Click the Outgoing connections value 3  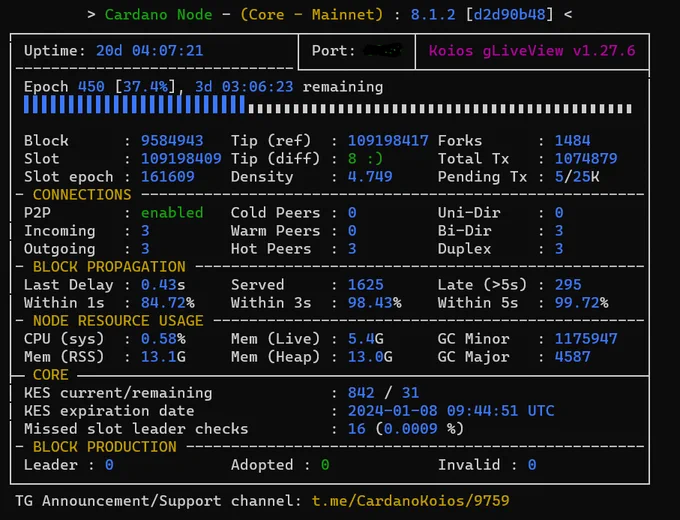coord(145,249)
